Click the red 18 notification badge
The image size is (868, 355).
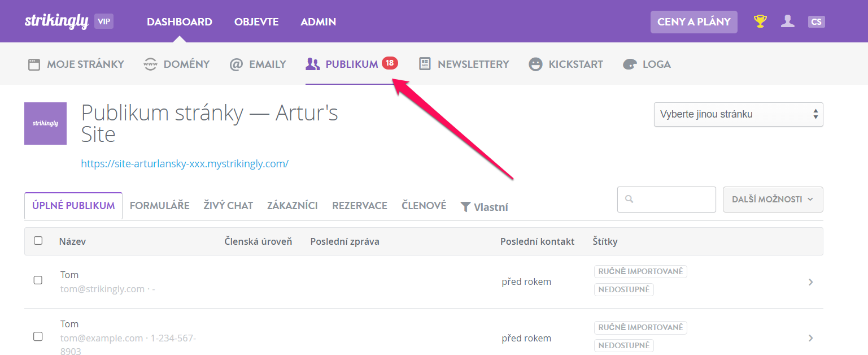click(x=390, y=63)
